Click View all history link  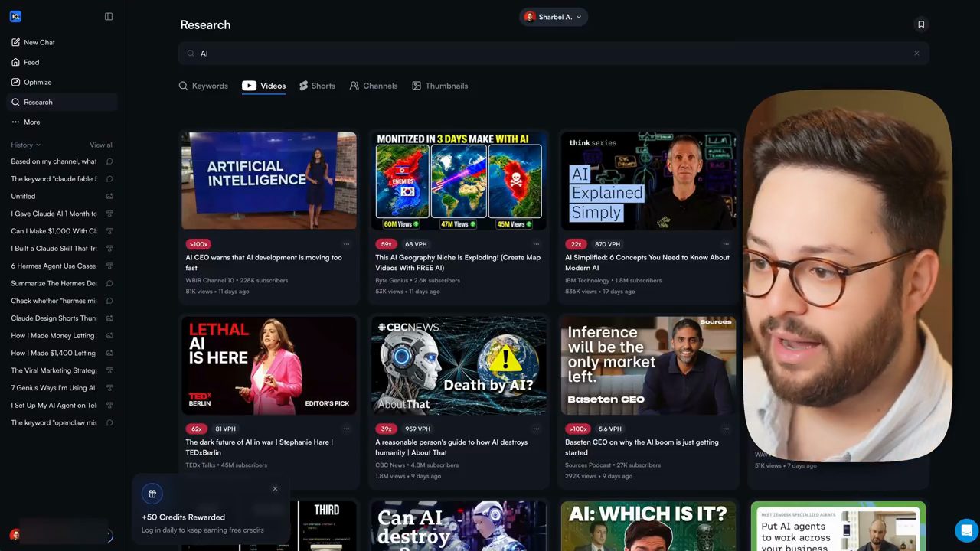pyautogui.click(x=102, y=145)
